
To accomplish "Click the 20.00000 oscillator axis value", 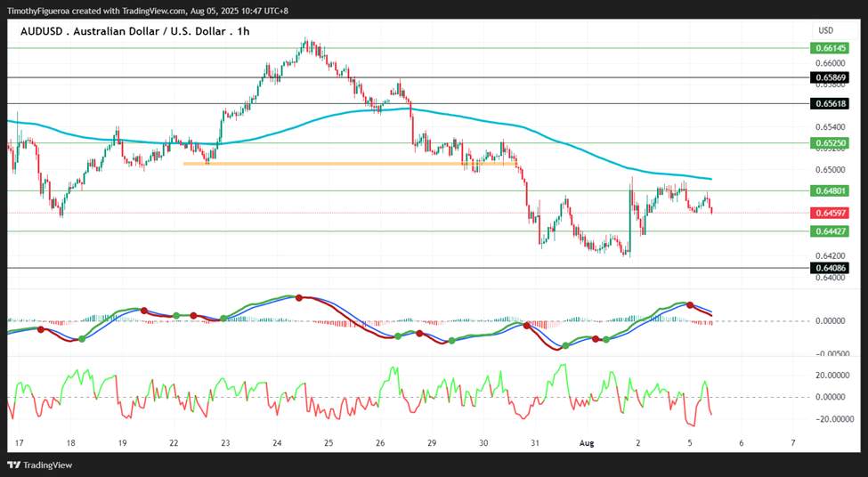I will tap(832, 375).
